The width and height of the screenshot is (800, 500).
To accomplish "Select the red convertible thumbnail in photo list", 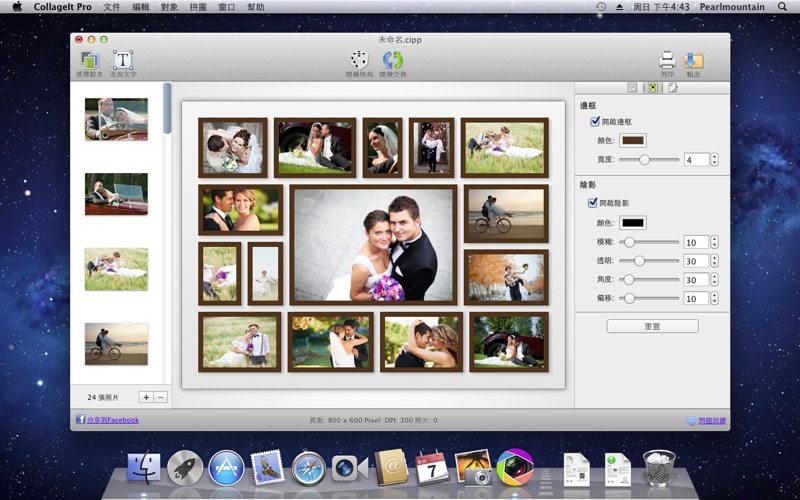I will (116, 194).
